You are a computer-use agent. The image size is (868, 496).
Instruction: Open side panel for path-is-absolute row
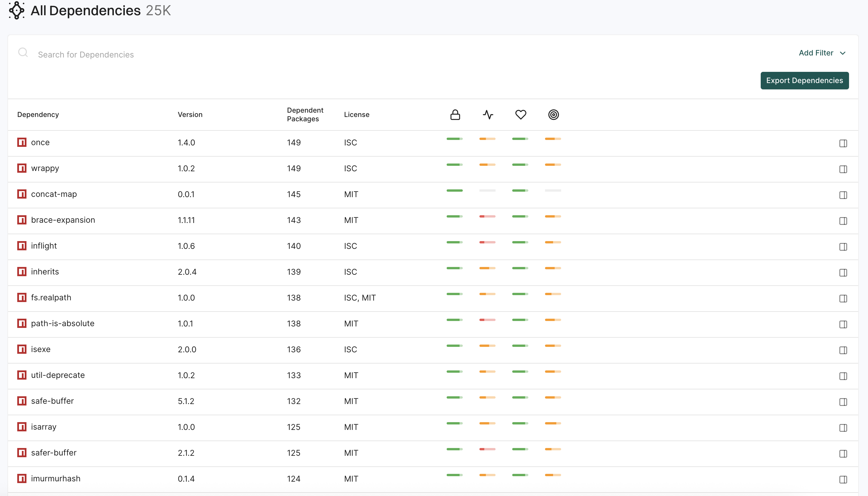(x=843, y=325)
